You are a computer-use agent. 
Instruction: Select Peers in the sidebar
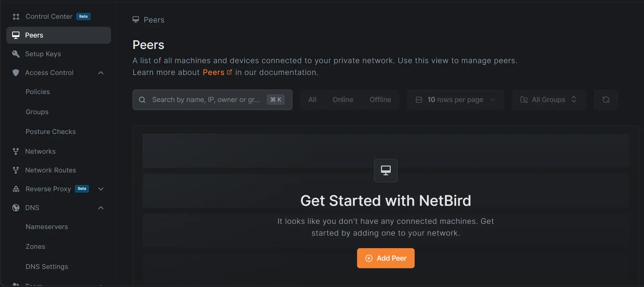point(58,35)
